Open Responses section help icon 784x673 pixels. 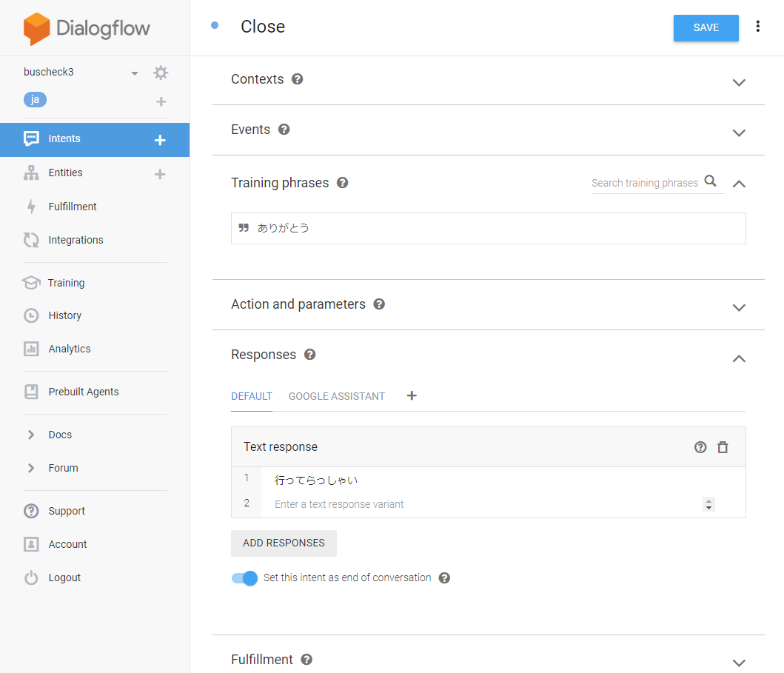[310, 355]
